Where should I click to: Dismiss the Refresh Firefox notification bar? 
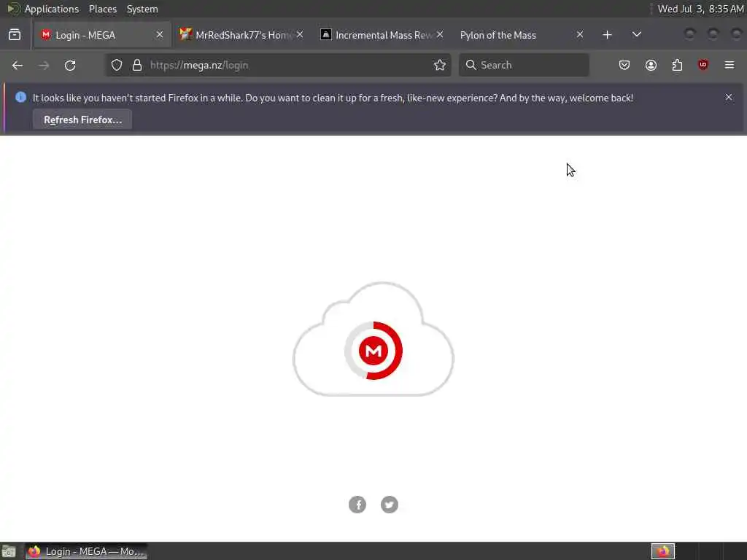tap(729, 97)
